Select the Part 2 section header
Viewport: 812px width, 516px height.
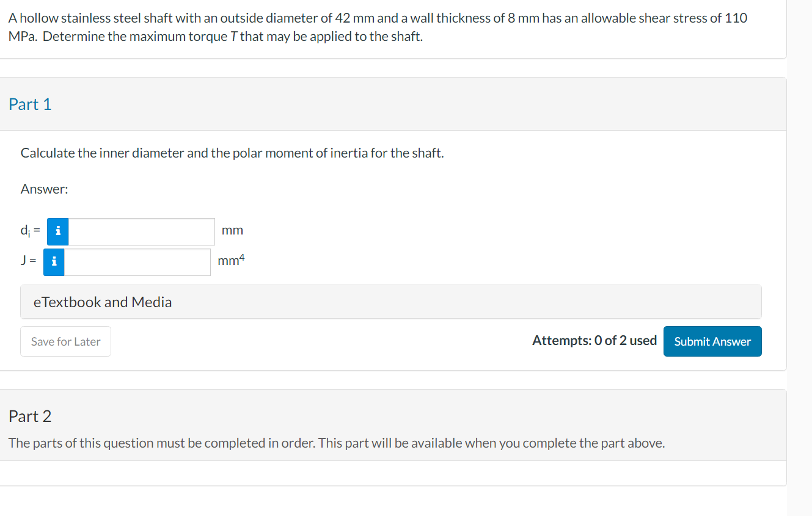click(x=30, y=416)
